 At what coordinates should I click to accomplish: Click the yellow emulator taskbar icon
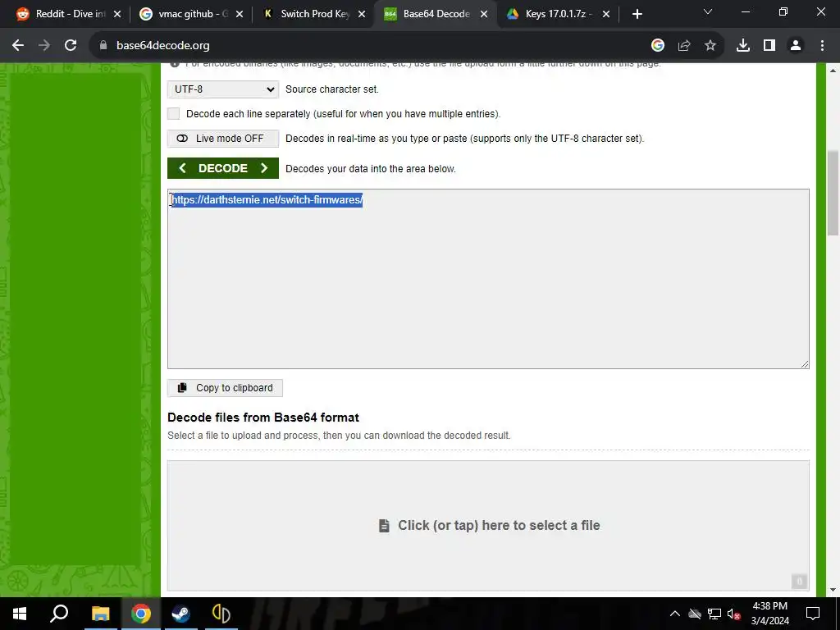click(221, 614)
